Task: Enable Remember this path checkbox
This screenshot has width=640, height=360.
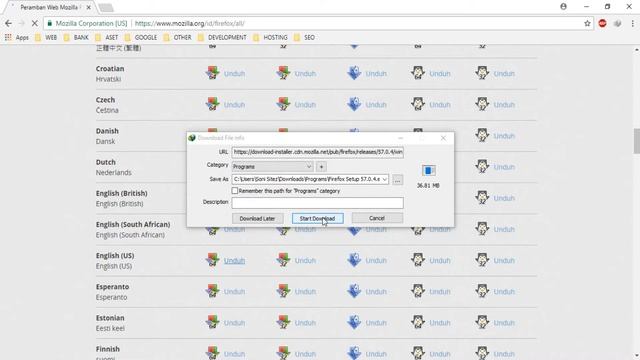Action: [x=235, y=191]
